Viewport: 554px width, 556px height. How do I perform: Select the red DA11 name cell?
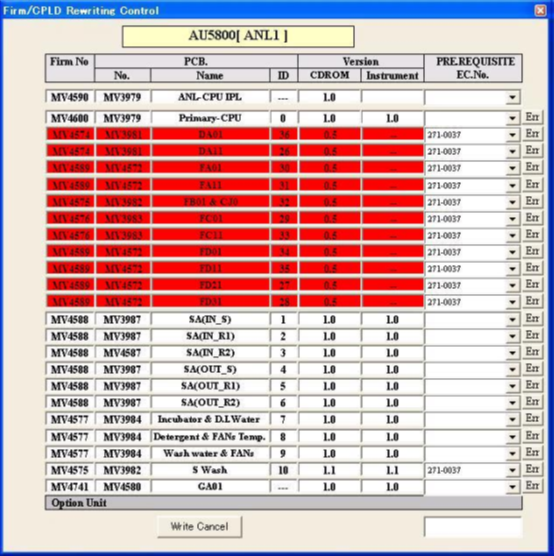[x=210, y=151]
